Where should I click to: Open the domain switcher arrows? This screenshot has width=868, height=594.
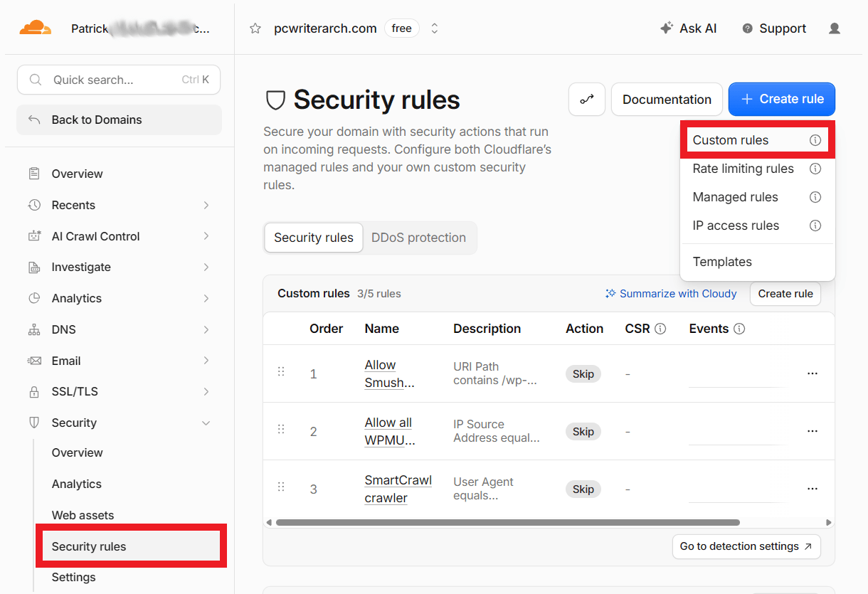coord(434,28)
